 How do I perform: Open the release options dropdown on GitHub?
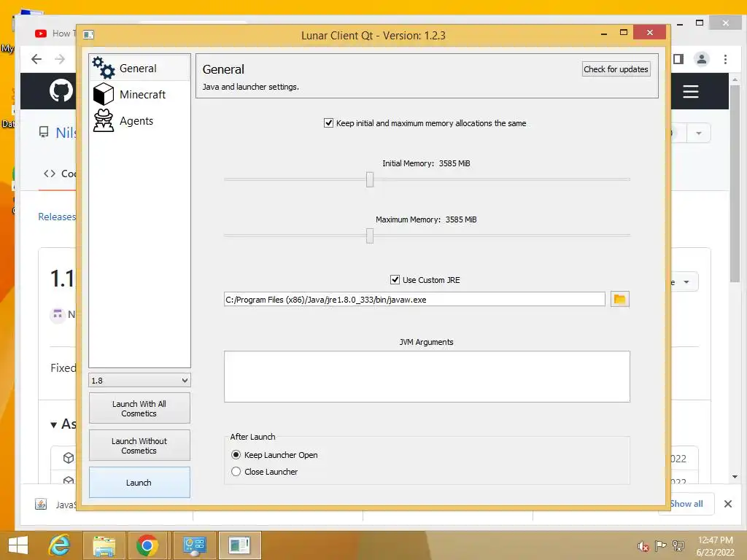(x=686, y=282)
